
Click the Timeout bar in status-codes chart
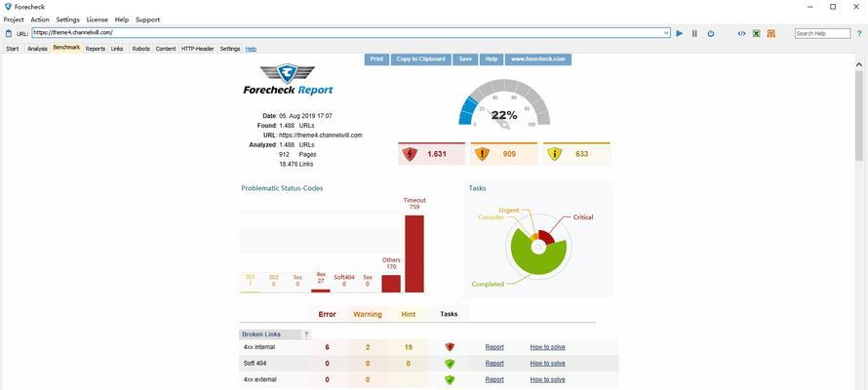coord(414,253)
